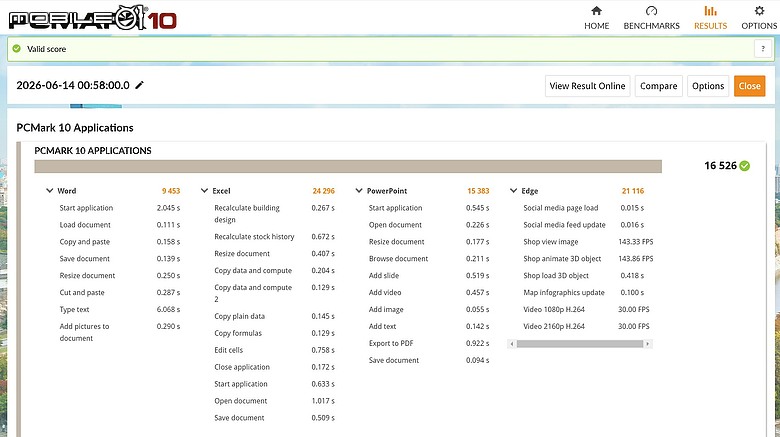Click the green valid score checkmark

(16, 49)
